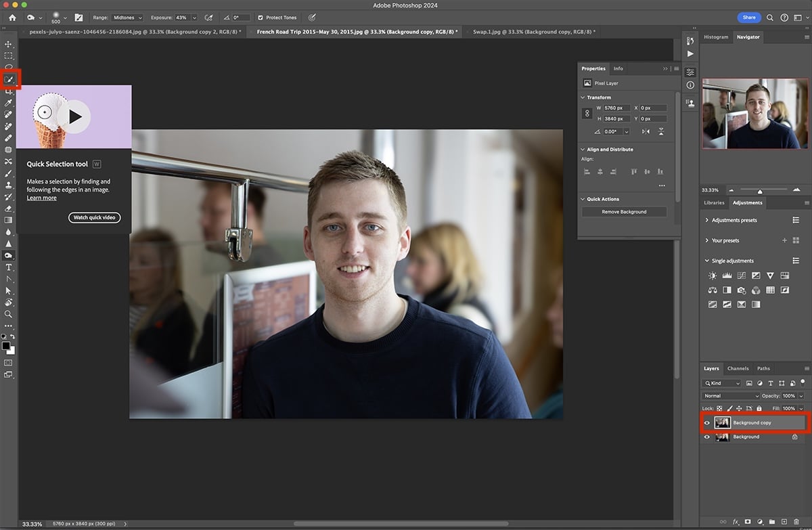
Task: Select the Type tool
Action: (9, 267)
